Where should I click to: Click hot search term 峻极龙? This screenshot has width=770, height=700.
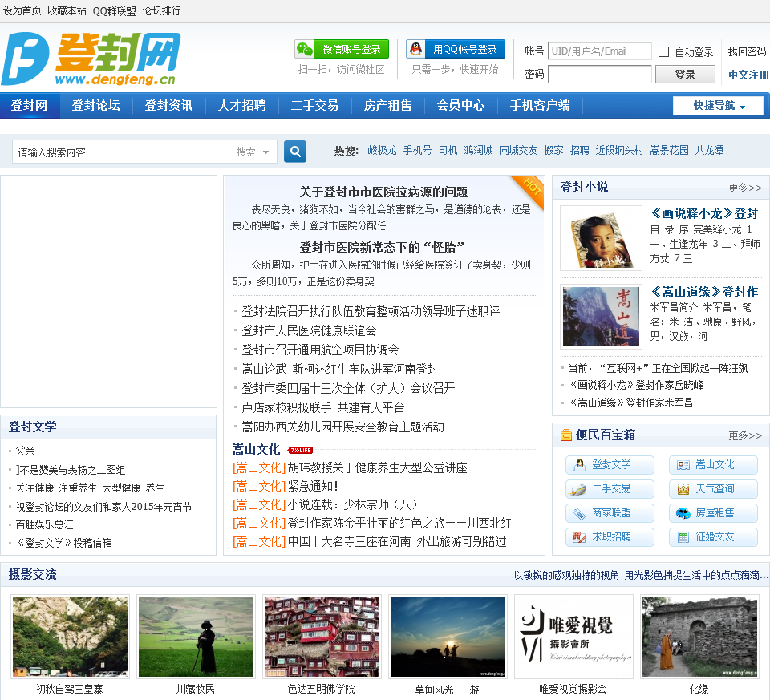(x=382, y=150)
